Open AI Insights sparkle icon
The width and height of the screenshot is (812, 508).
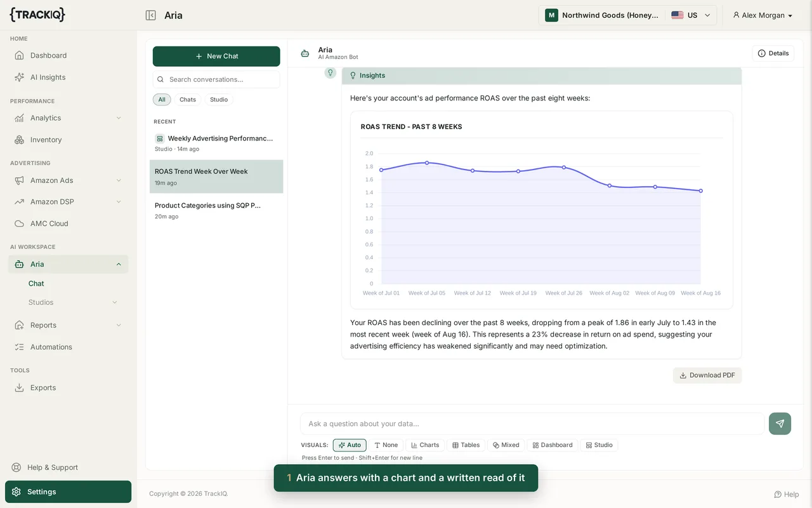point(20,77)
